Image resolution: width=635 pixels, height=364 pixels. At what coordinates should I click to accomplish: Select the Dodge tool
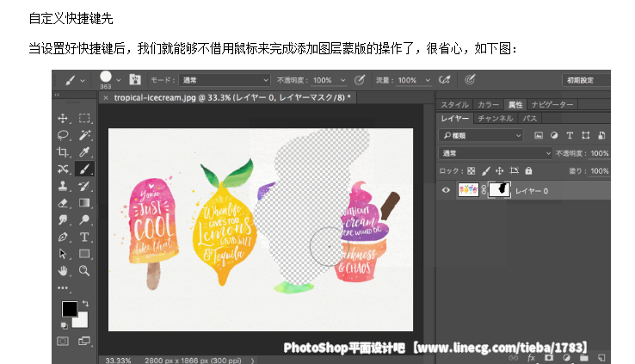coord(84,219)
